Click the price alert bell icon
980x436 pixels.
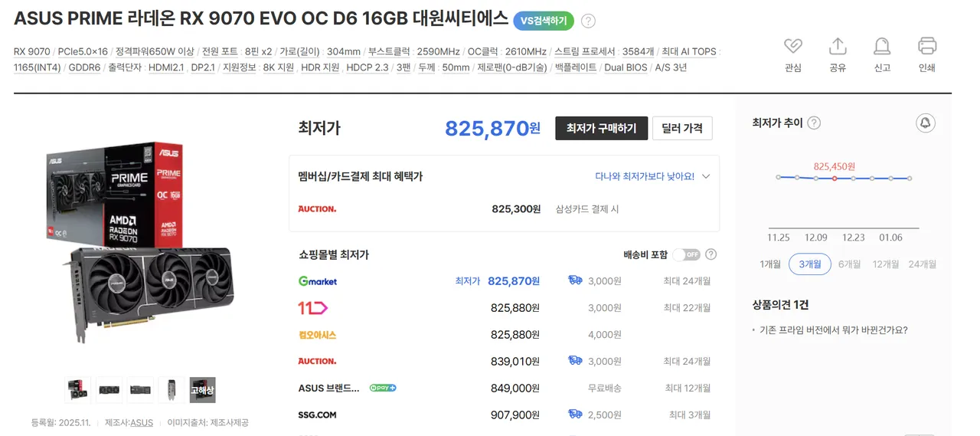pyautogui.click(x=925, y=123)
